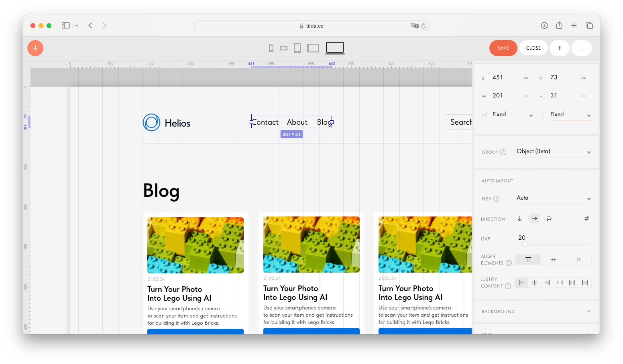Open the FLEX mode dropdown
This screenshot has height=364, width=623.
tap(554, 198)
